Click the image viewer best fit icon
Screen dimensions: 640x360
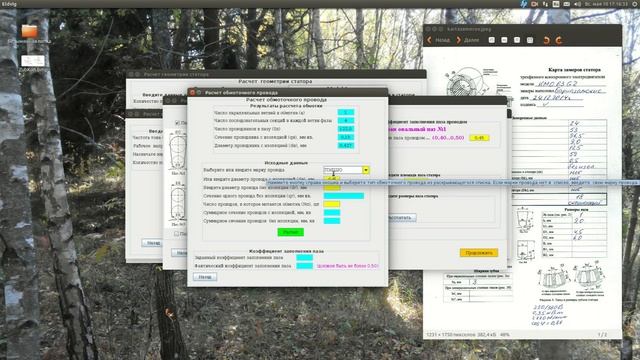click(x=530, y=40)
